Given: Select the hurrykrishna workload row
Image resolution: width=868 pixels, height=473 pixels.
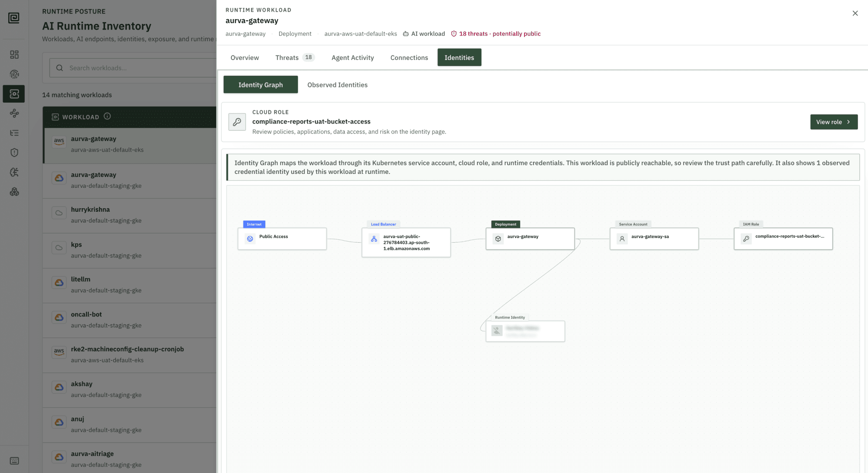Looking at the screenshot, I should tap(130, 215).
